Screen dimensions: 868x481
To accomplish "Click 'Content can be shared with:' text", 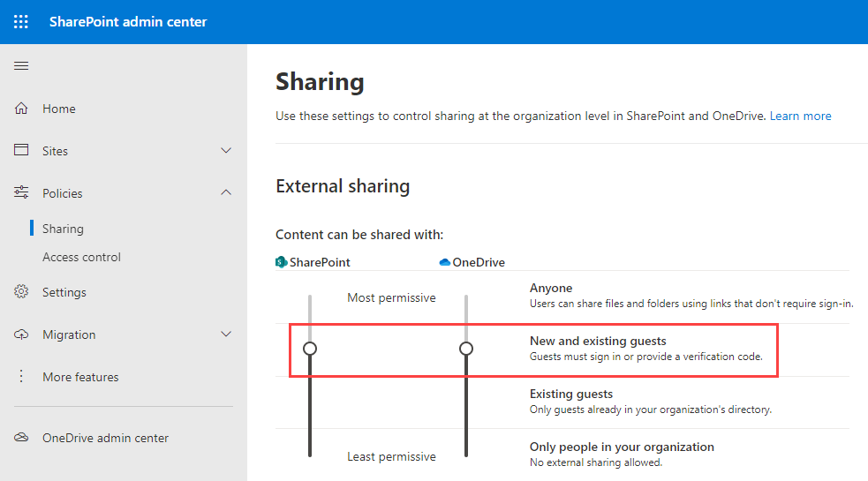I will coord(359,235).
